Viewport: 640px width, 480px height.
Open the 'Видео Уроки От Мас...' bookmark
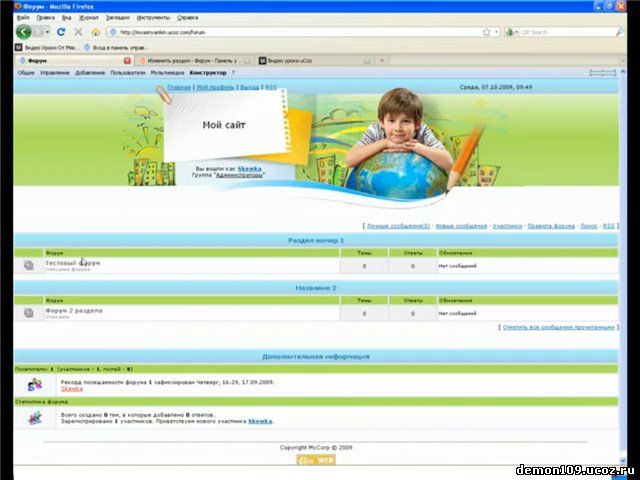coord(47,48)
